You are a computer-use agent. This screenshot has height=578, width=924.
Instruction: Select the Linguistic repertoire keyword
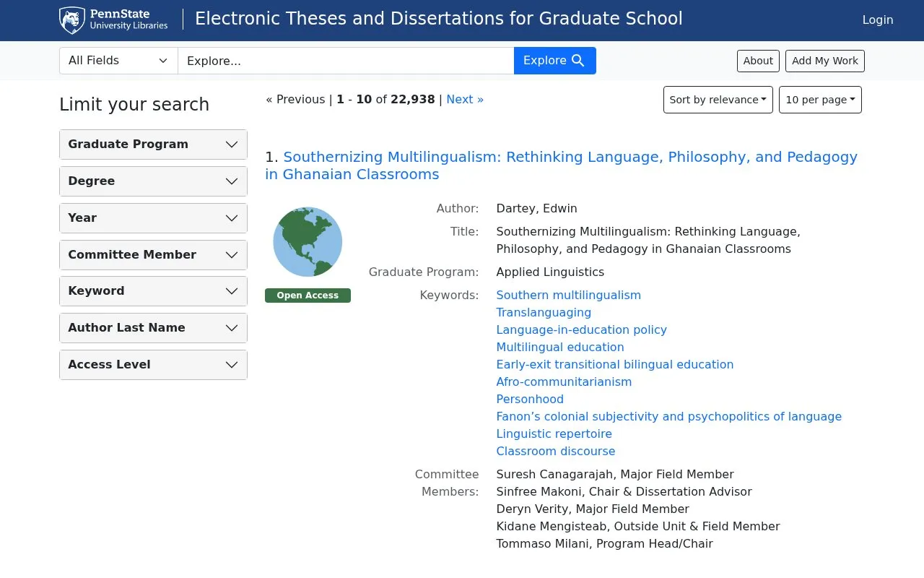(x=554, y=433)
